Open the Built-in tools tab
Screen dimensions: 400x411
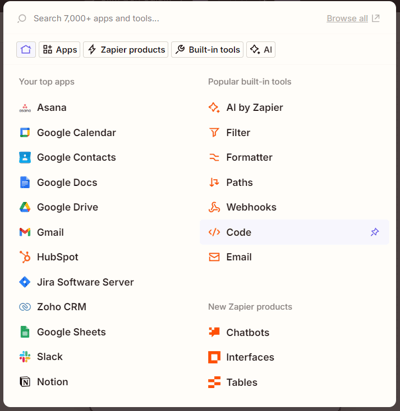(207, 50)
